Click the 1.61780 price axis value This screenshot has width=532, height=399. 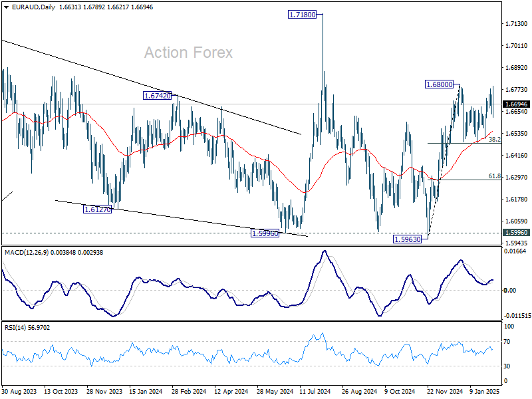tap(517, 199)
